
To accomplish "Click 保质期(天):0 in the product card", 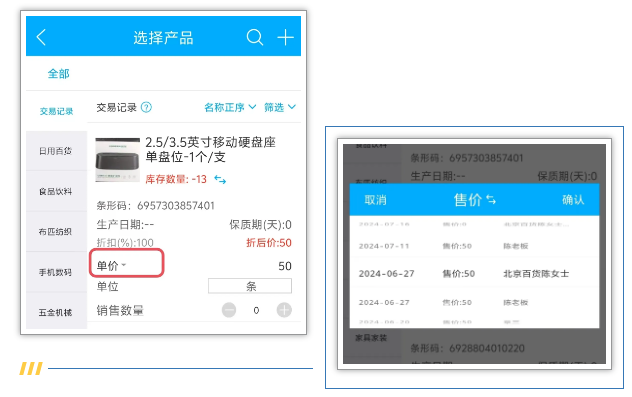I will click(x=260, y=224).
